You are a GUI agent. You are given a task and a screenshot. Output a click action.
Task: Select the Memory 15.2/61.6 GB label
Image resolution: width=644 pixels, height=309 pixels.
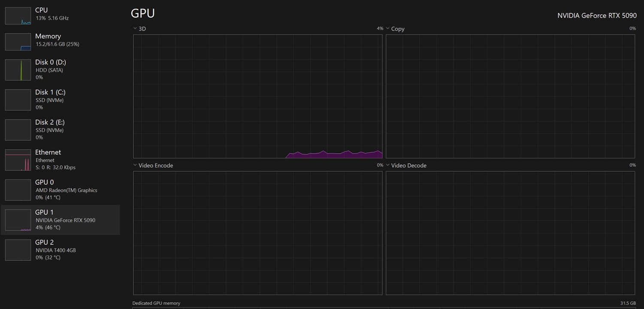[x=57, y=44]
